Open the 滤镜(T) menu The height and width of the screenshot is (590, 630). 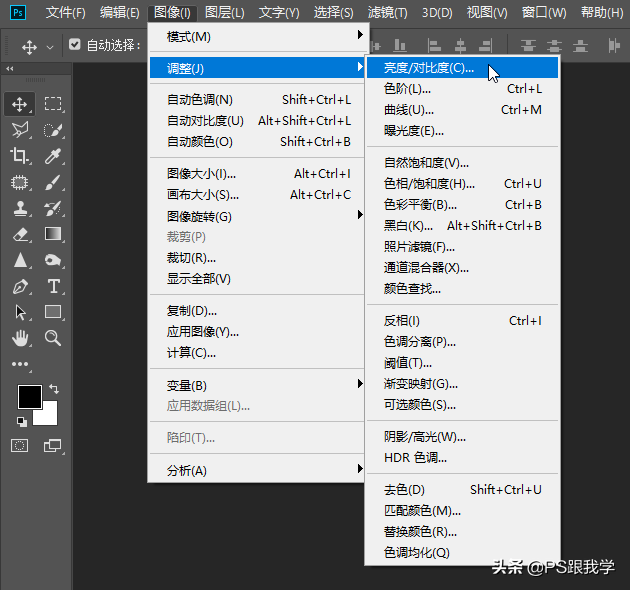pyautogui.click(x=387, y=13)
